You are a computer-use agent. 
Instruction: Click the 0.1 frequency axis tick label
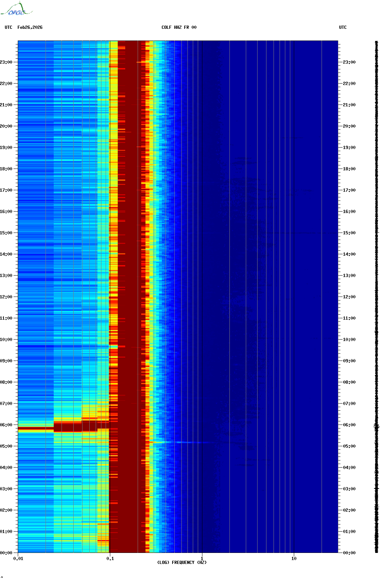[x=110, y=558]
